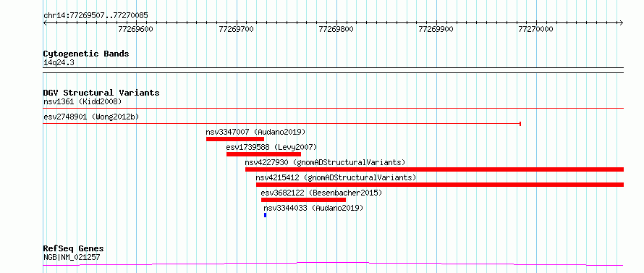This screenshot has height=273, width=644.
Task: Click the esv2748901 end tick marker
Action: click(520, 123)
